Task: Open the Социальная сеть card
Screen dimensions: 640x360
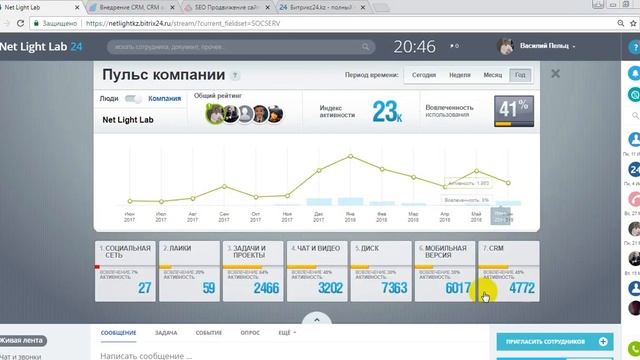Action: pyautogui.click(x=125, y=271)
